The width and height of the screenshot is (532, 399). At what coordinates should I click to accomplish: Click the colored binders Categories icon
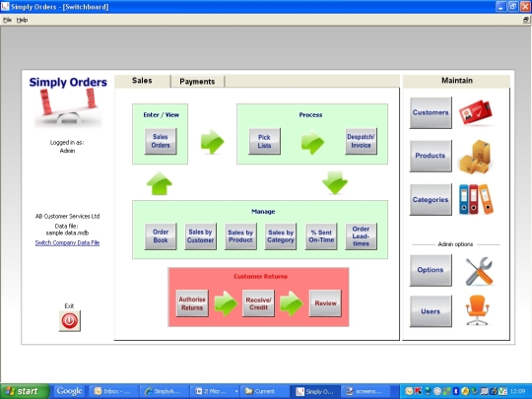476,199
